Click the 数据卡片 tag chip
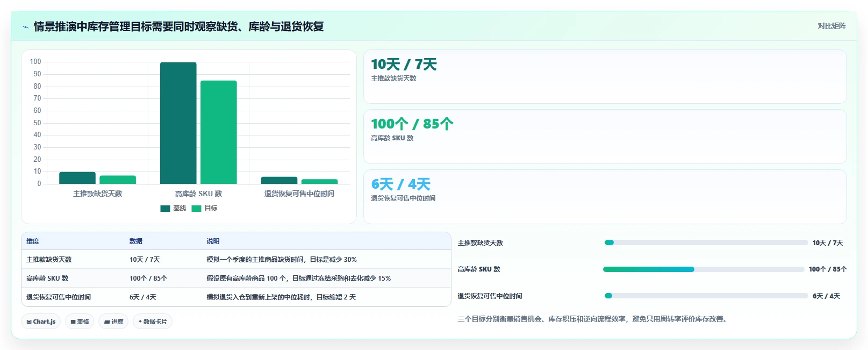Viewport: 868px width, 350px height. point(153,322)
